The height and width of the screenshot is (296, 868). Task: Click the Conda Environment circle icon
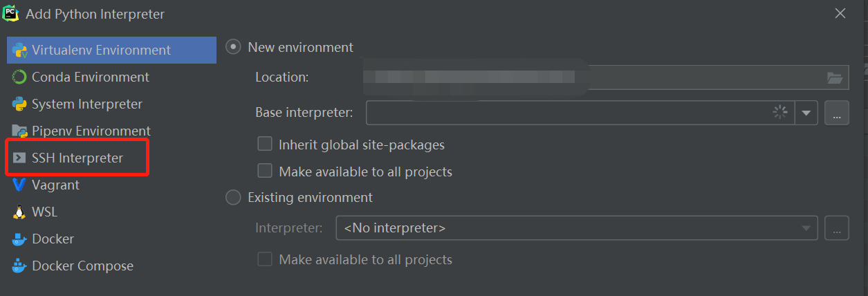19,77
